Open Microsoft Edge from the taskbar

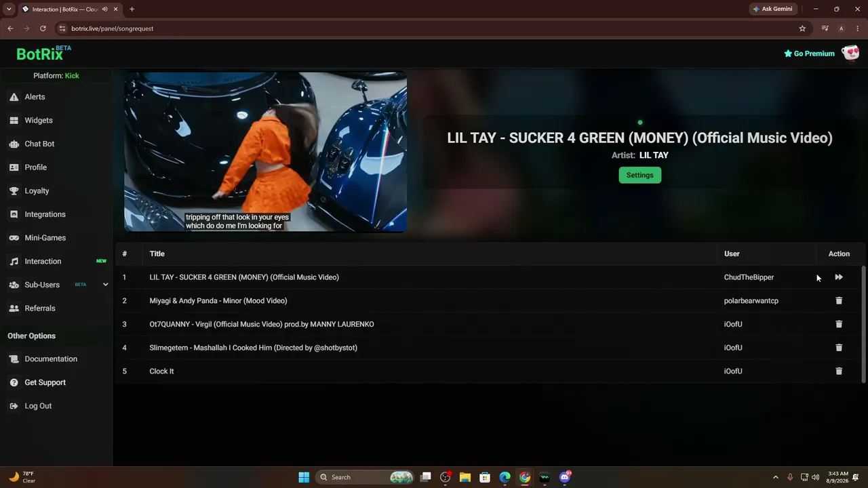coord(505,477)
